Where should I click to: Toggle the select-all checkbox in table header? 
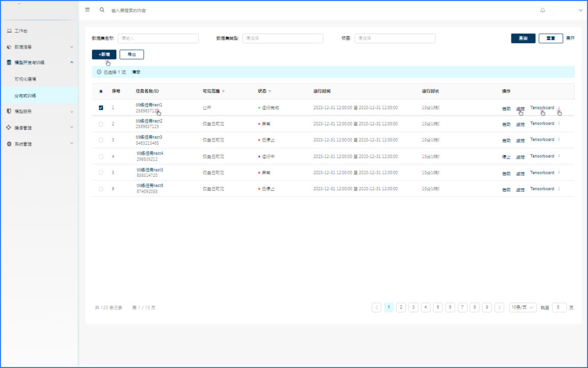pyautogui.click(x=101, y=91)
